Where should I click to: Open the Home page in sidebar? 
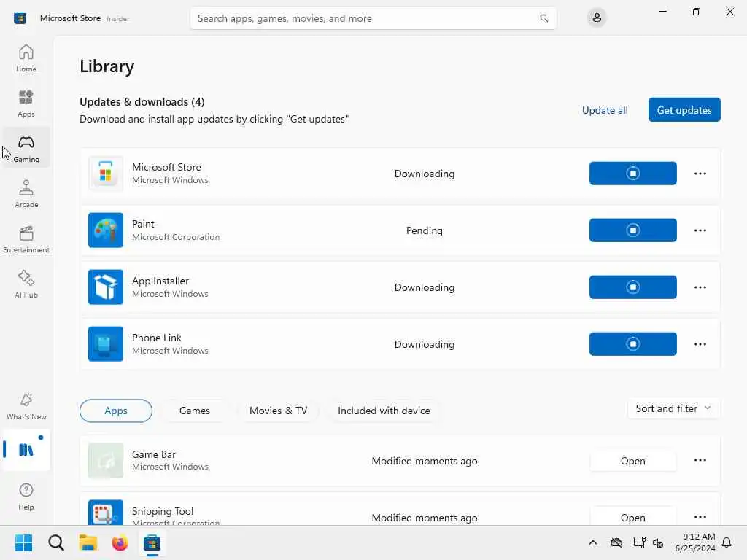coord(26,58)
